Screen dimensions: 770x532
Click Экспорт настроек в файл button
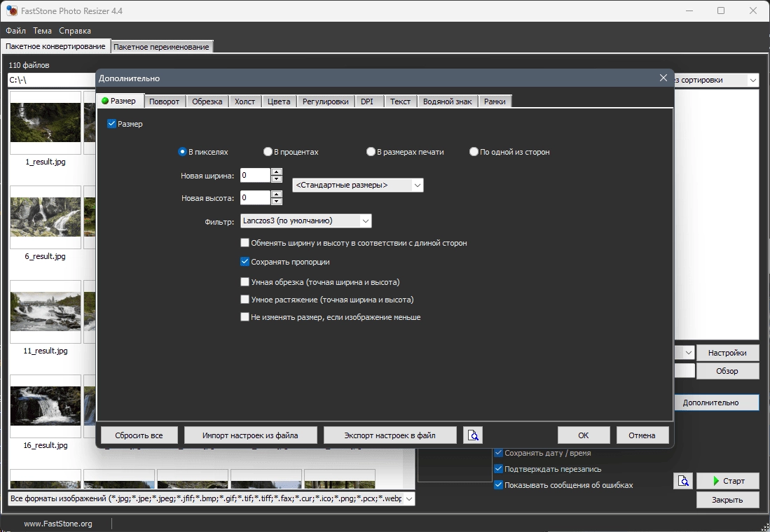click(390, 435)
